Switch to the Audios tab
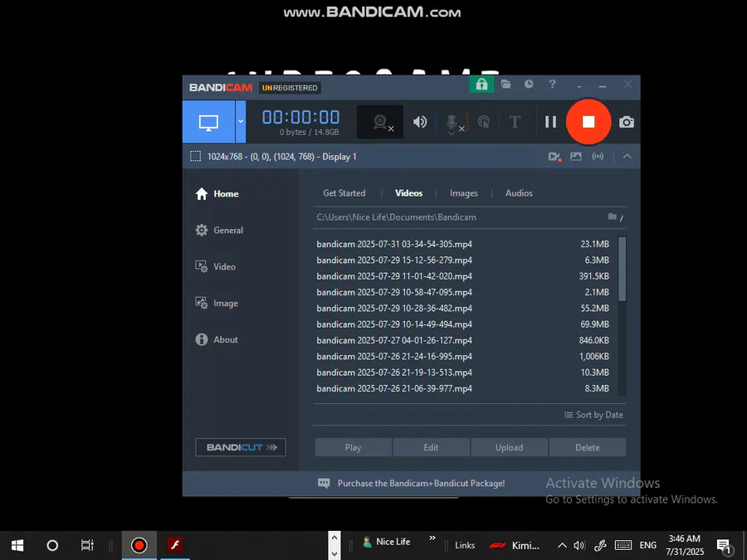747x560 pixels. pos(519,192)
